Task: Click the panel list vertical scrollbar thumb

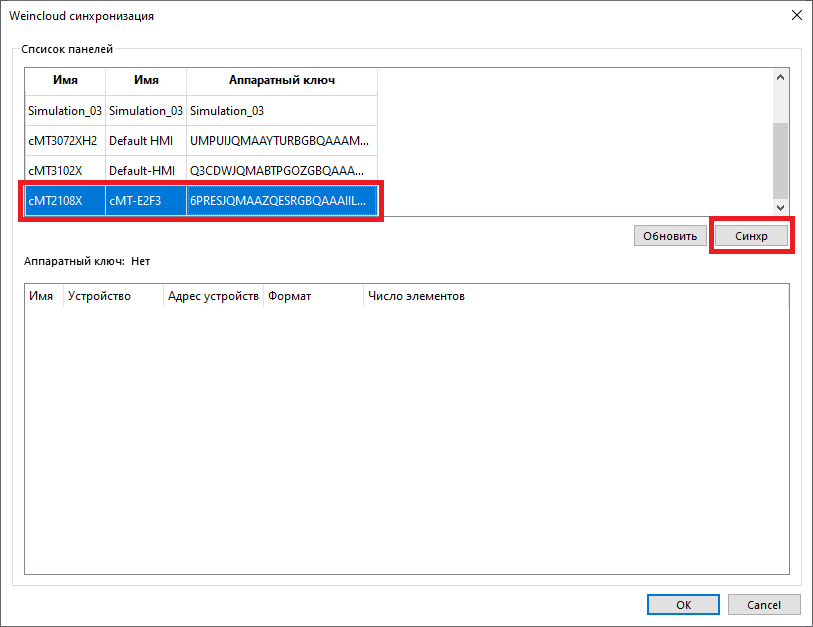Action: coord(781,160)
